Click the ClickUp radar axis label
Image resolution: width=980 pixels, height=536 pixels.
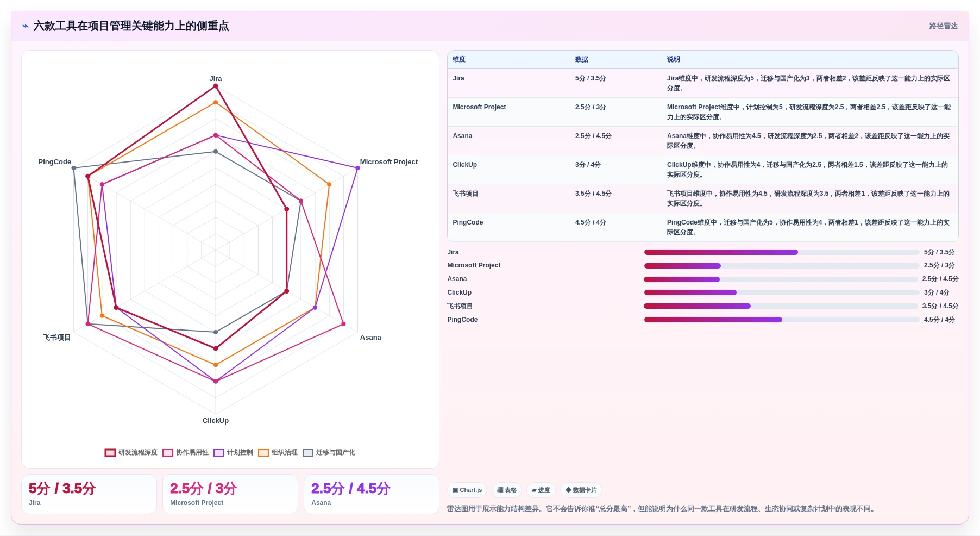216,421
